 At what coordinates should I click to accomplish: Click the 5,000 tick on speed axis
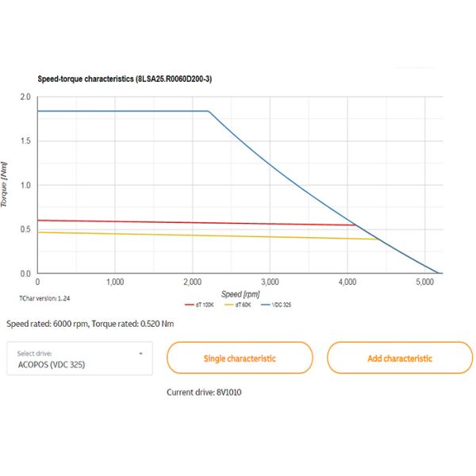coord(424,282)
